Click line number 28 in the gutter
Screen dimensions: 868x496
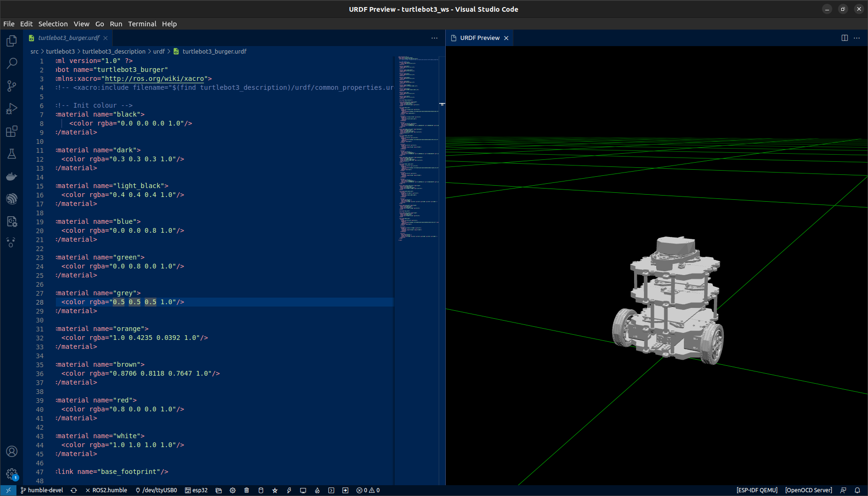click(x=40, y=302)
